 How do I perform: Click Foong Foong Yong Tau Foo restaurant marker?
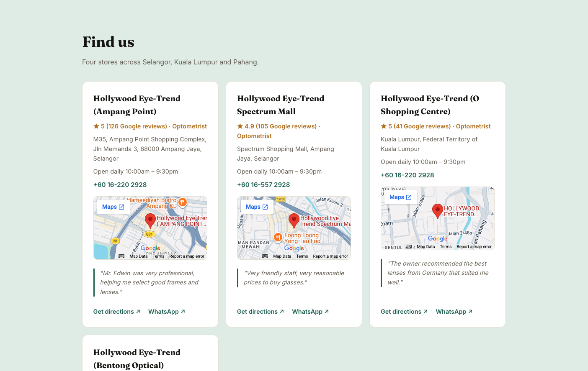point(278,238)
